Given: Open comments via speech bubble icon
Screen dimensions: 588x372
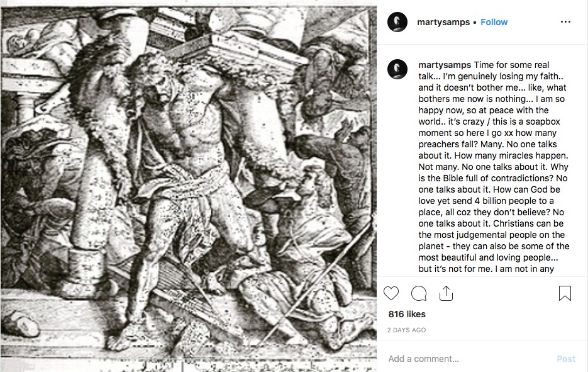Looking at the screenshot, I should (419, 293).
